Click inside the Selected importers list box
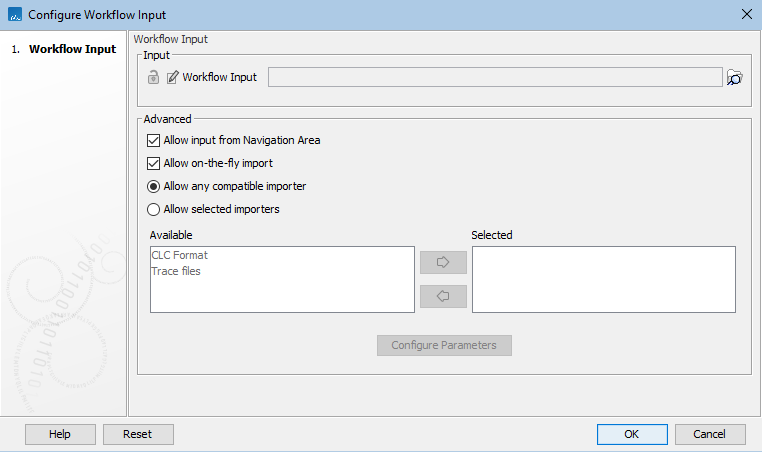This screenshot has width=762, height=453. tap(603, 279)
